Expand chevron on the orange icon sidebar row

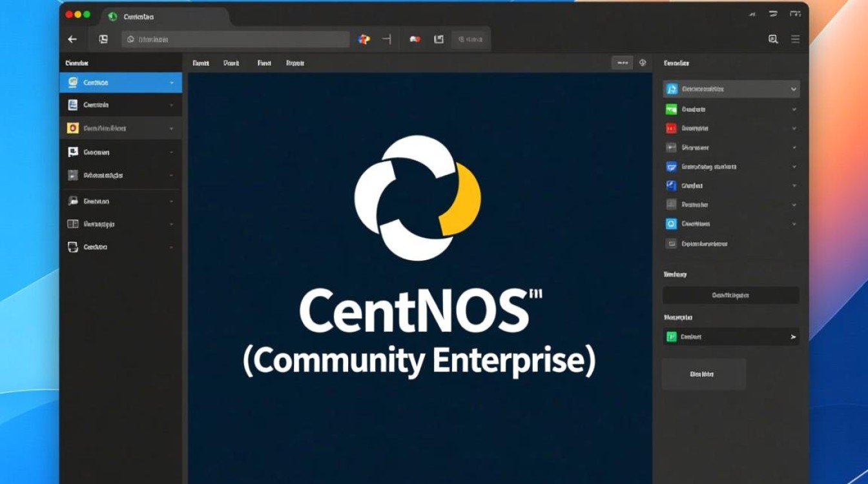(171, 128)
